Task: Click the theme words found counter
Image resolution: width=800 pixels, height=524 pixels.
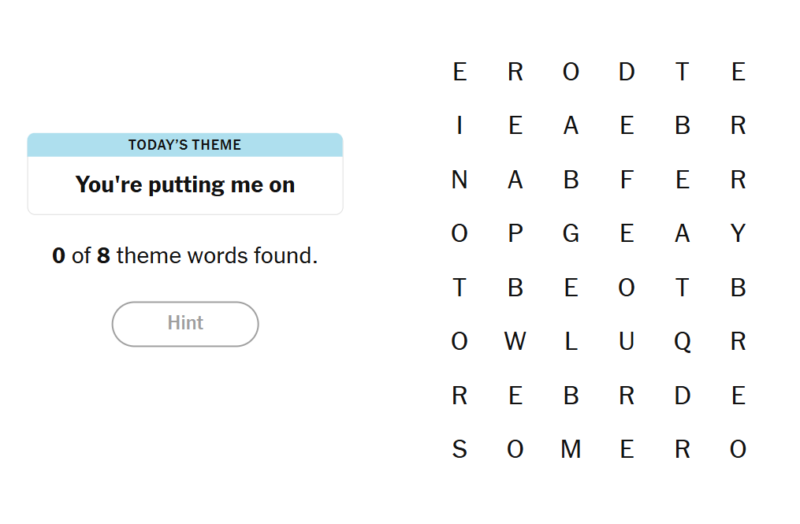Action: pyautogui.click(x=185, y=256)
